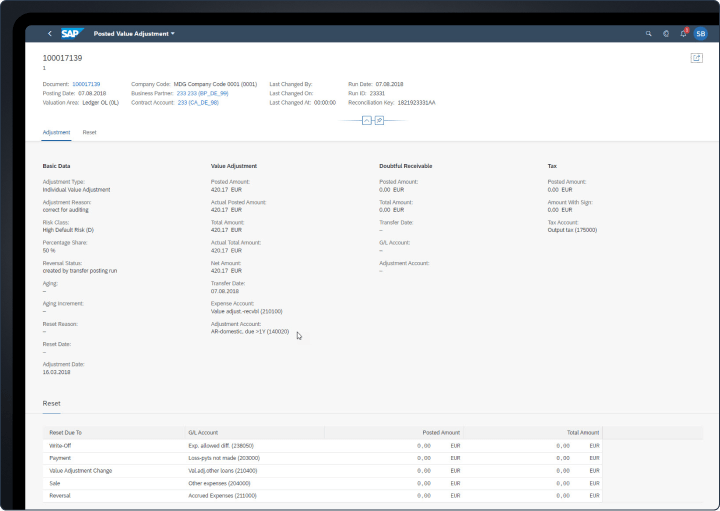The image size is (720, 511).
Task: Click the Reset section heading
Action: pyautogui.click(x=51, y=403)
